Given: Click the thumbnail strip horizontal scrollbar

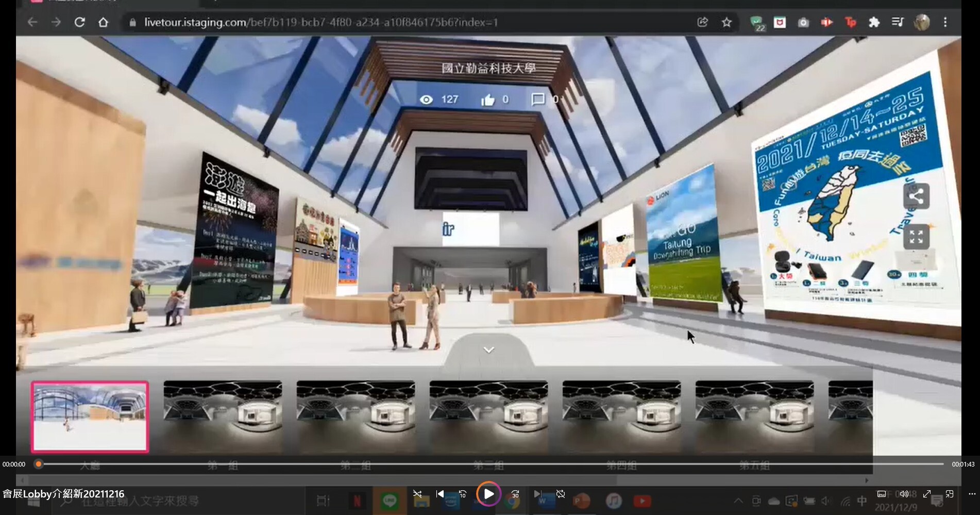Looking at the screenshot, I should click(x=322, y=480).
